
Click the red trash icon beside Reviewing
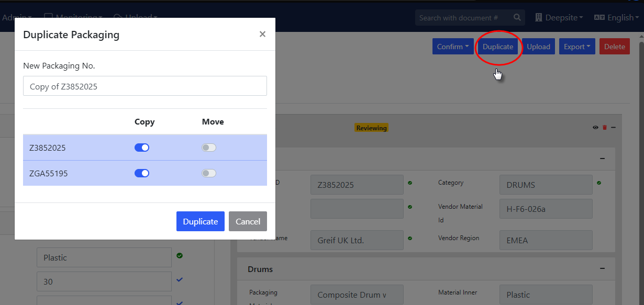click(x=605, y=128)
